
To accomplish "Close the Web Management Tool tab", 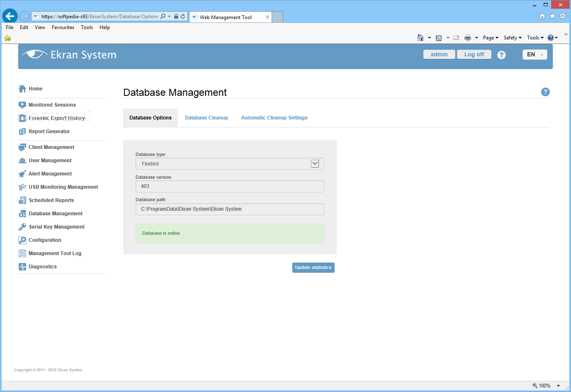I will pyautogui.click(x=267, y=17).
